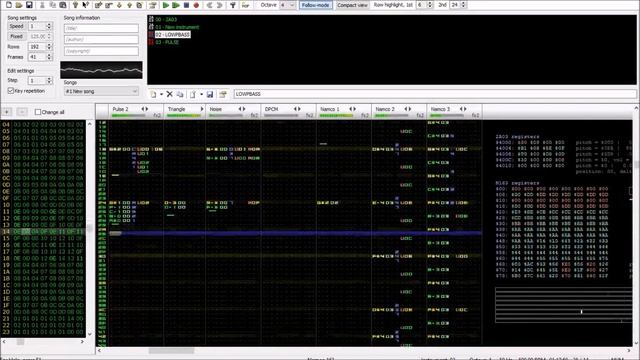The width and height of the screenshot is (640, 360).
Task: Remove the selected instrument with the X icon
Action: point(169,94)
